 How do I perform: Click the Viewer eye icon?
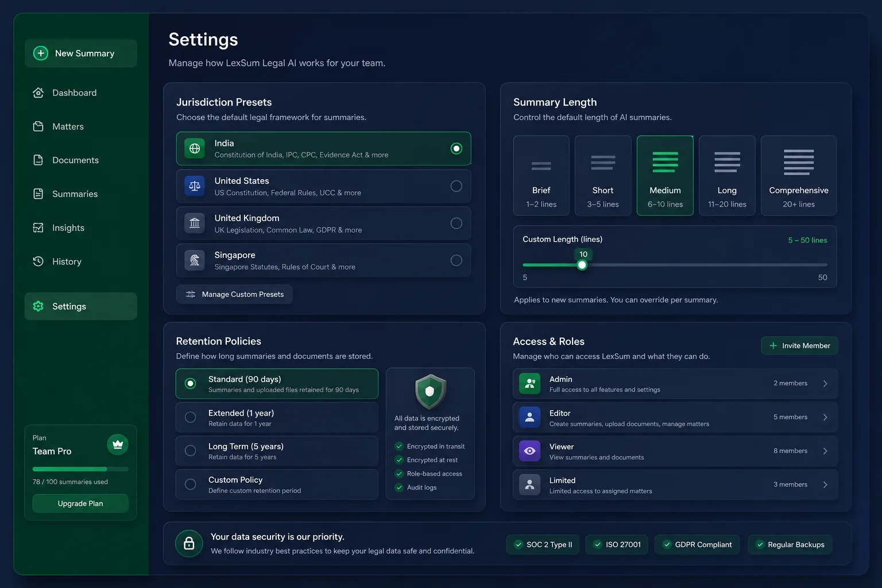[x=529, y=451]
